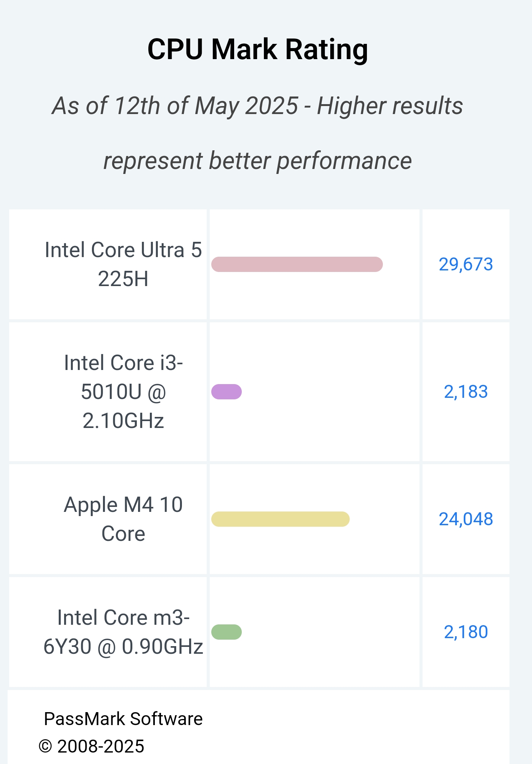Select the Apple M4 10 Core label
The image size is (532, 764).
[x=123, y=519]
